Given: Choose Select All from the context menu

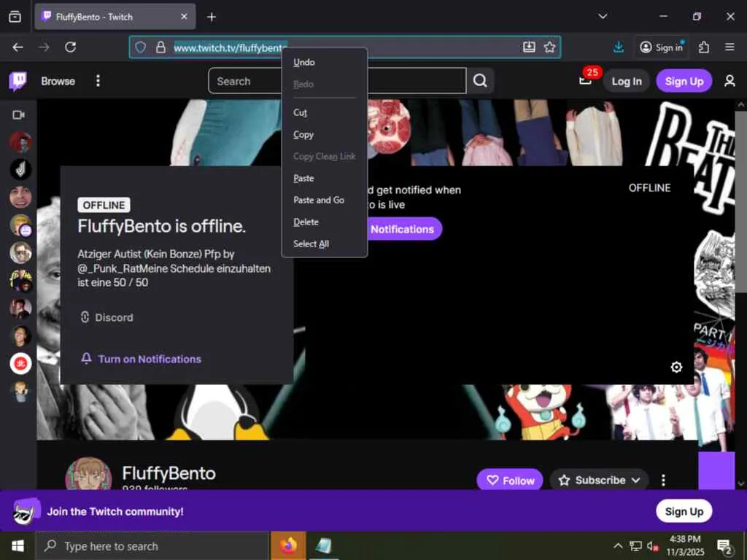Looking at the screenshot, I should (x=325, y=244).
